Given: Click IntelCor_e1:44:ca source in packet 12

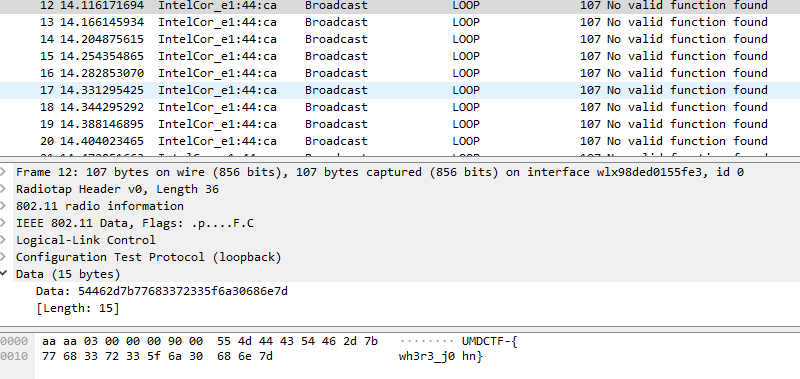Looking at the screenshot, I should coord(217,6).
